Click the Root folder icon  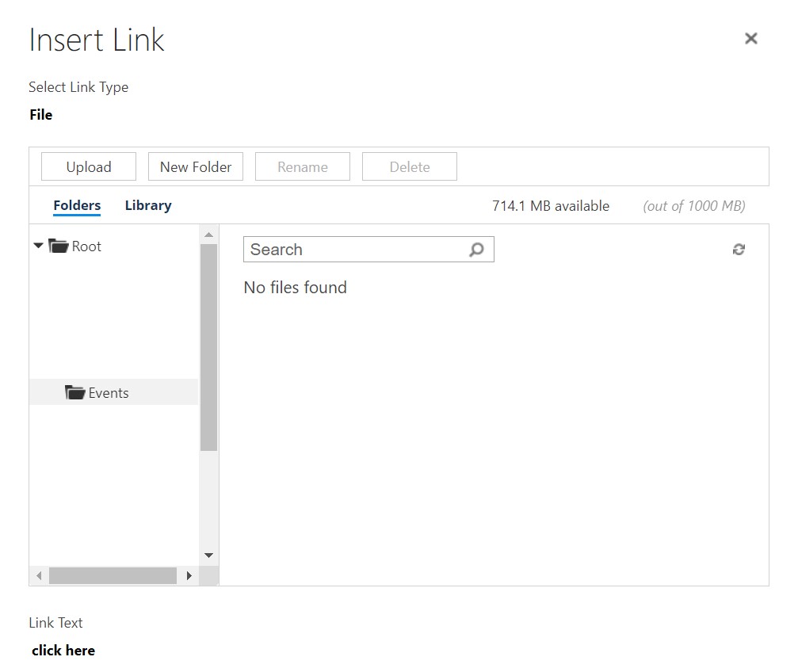point(59,246)
